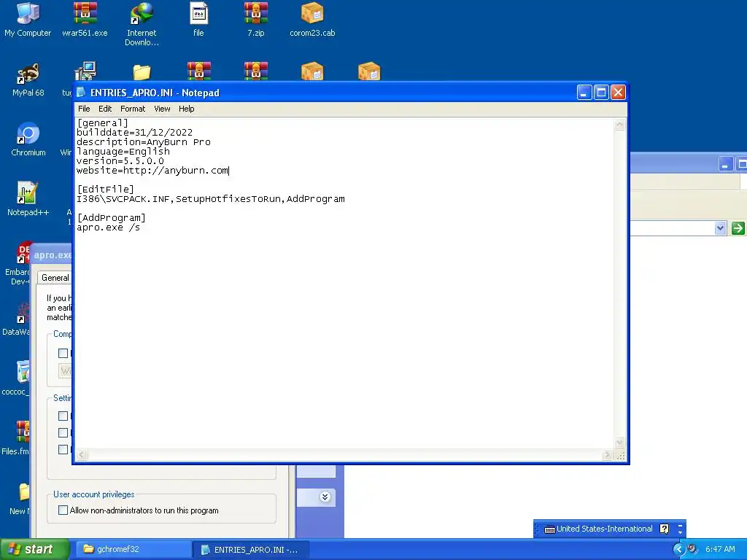Tick the top checkbox in the Settings group

click(63, 416)
